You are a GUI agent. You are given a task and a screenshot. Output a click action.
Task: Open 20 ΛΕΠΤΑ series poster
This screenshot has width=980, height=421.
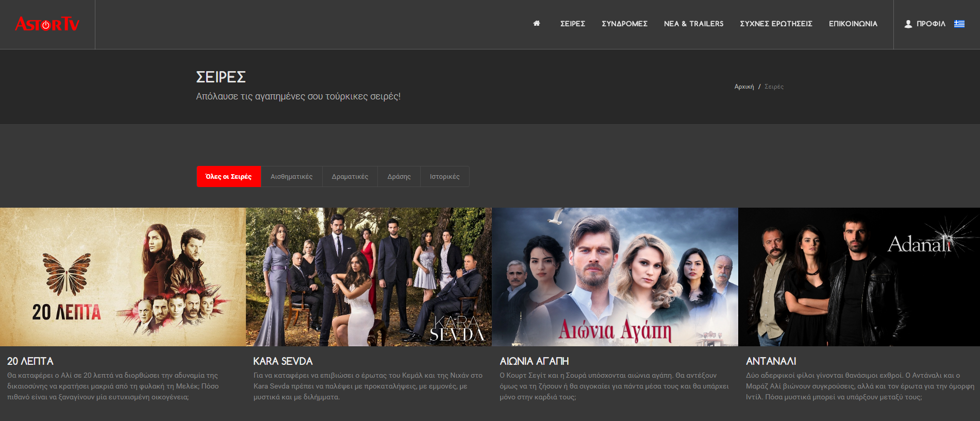pyautogui.click(x=123, y=277)
